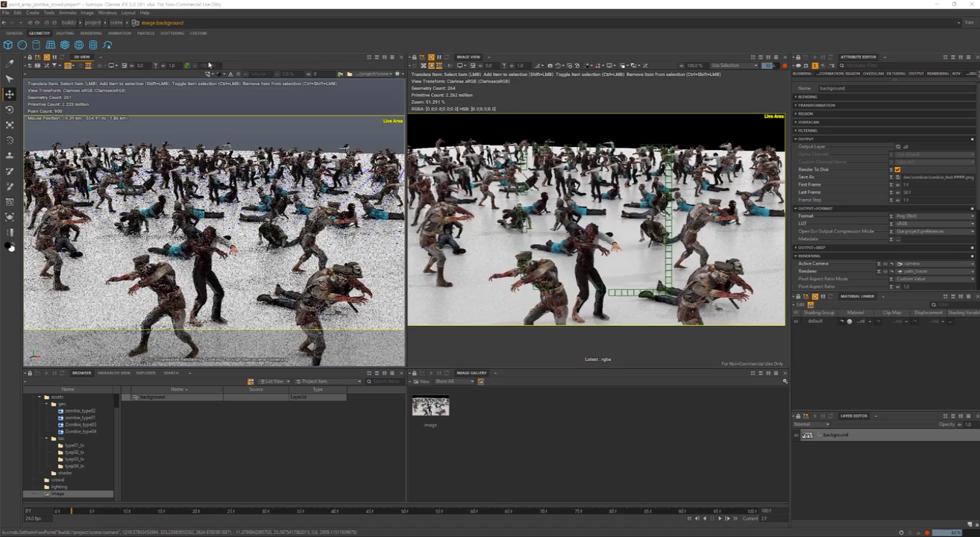
Task: Click the green status icon in 3D View toolbar
Action: [x=186, y=66]
